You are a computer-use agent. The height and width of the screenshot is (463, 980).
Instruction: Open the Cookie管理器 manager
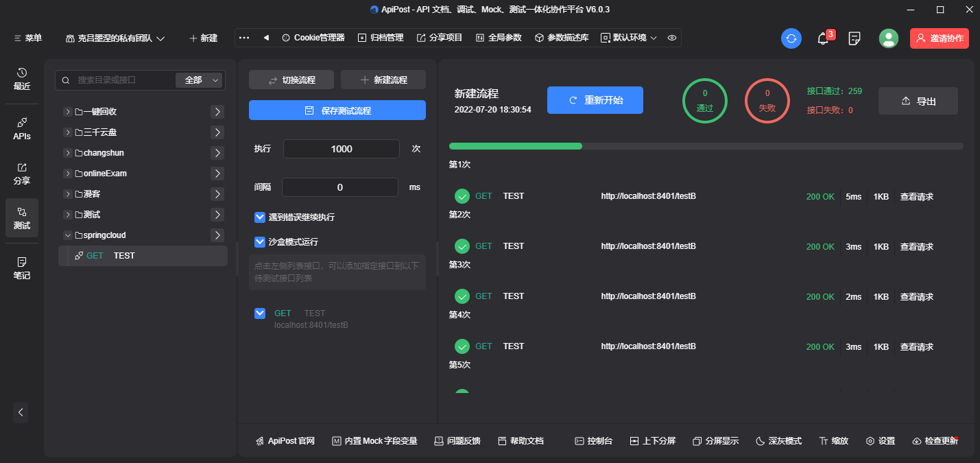point(313,38)
